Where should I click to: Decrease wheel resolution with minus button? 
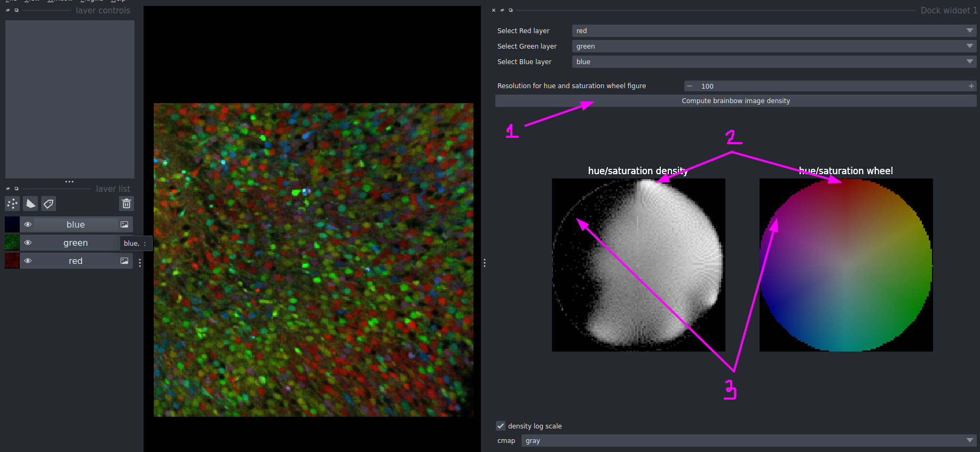pos(690,86)
